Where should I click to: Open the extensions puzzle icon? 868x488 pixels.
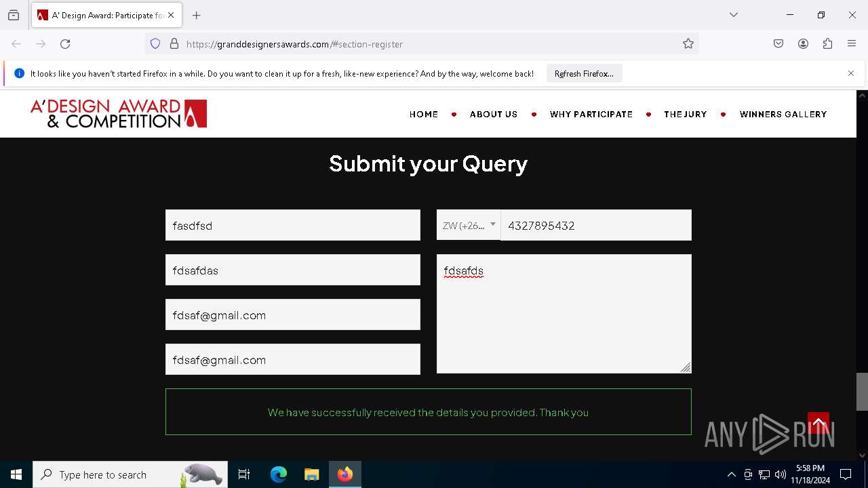827,44
